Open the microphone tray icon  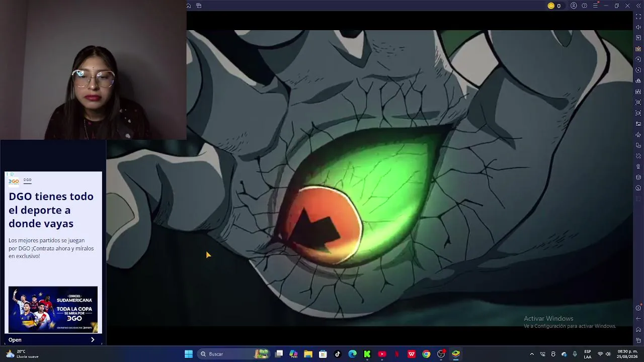coord(575,354)
